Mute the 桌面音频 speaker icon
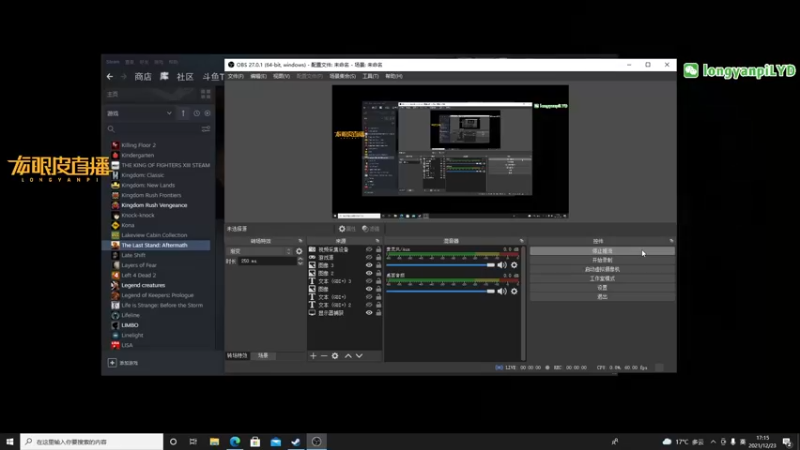 pos(502,291)
